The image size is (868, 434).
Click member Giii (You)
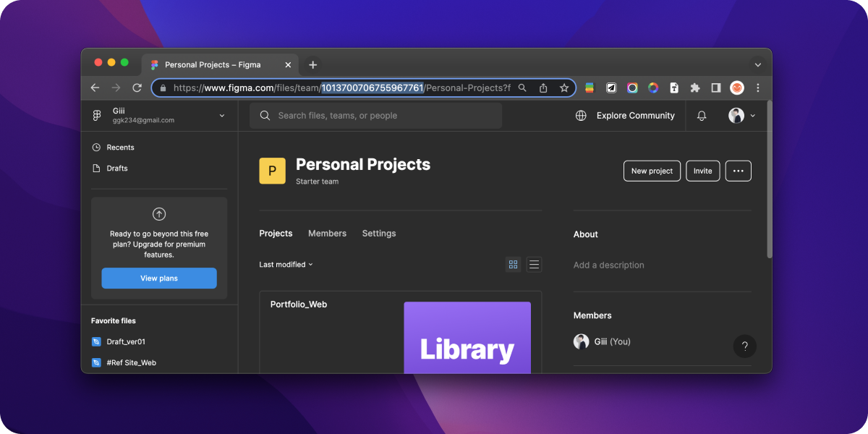(602, 341)
